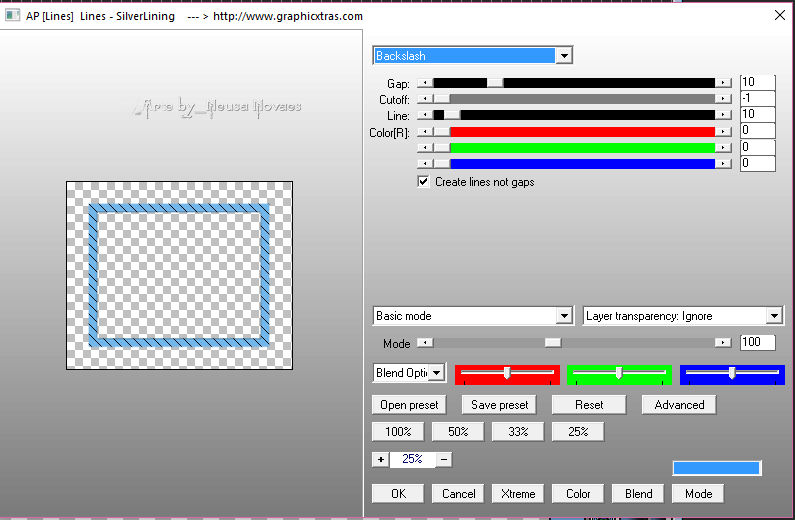Viewport: 795px width, 520px height.
Task: Close the AP Lines dialog window
Action: [x=780, y=15]
